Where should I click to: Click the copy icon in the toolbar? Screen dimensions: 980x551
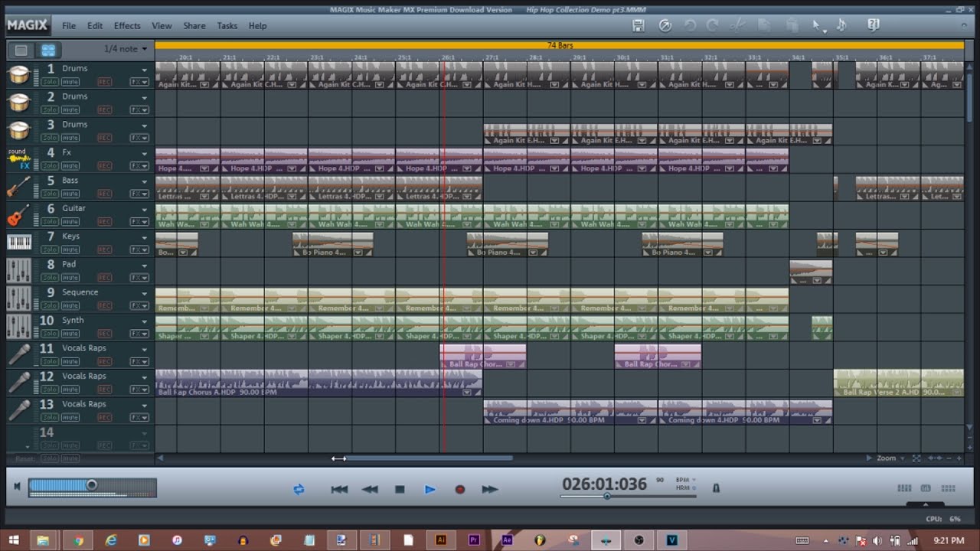coord(763,25)
